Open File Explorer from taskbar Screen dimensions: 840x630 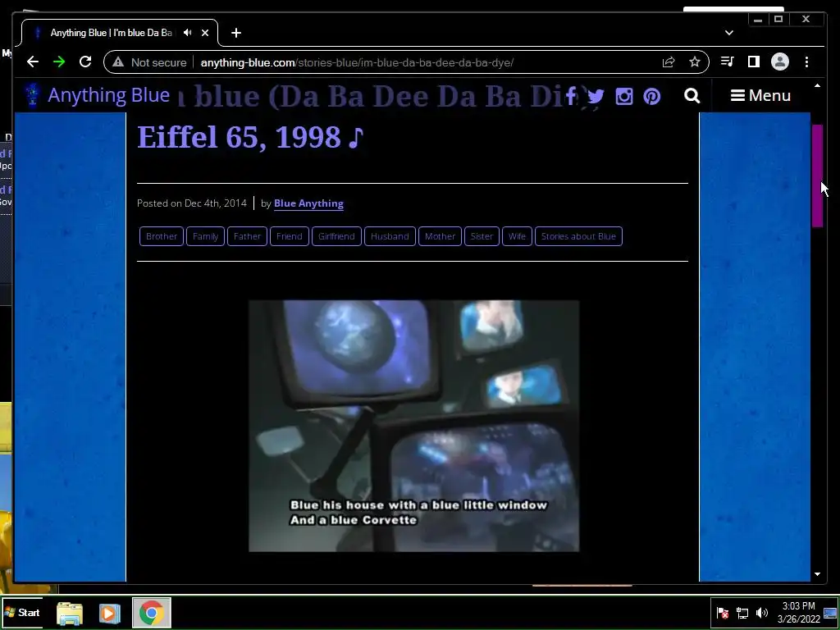click(70, 613)
